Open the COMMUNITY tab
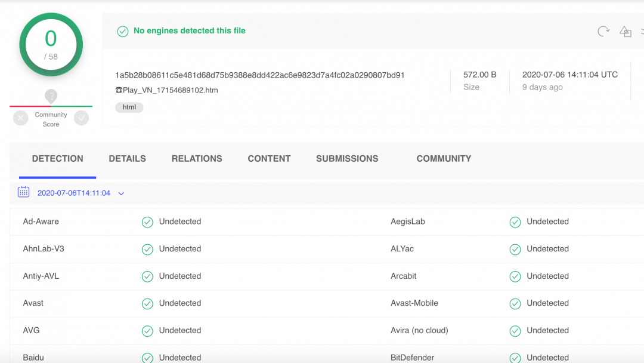 click(444, 159)
